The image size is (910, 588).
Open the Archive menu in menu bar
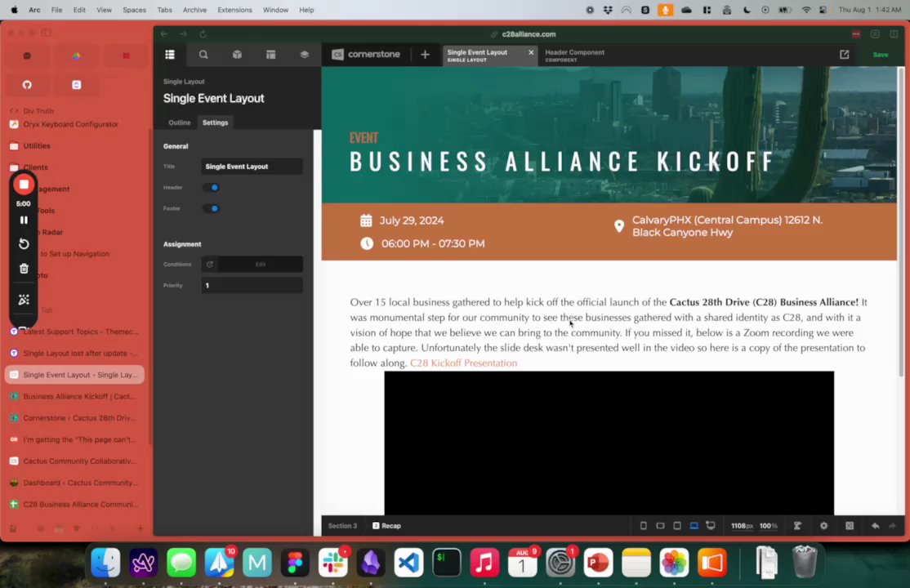tap(194, 10)
